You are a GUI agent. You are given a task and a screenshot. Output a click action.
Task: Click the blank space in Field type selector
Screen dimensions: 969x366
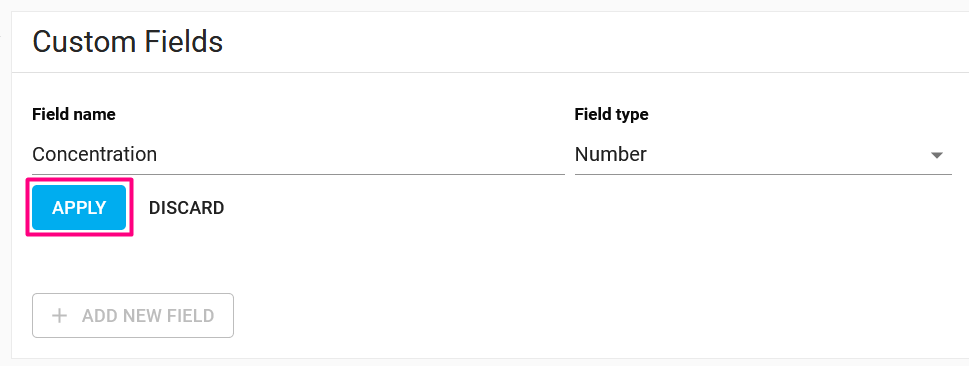[788, 155]
